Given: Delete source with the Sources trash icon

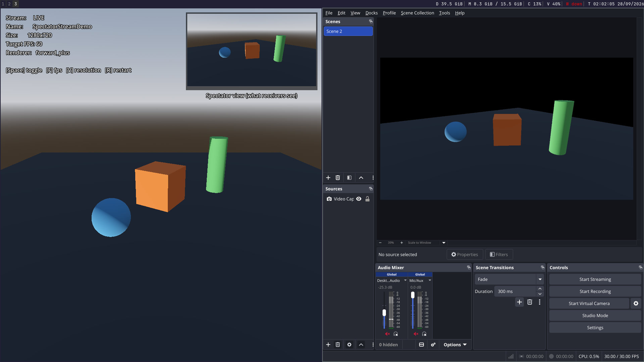Looking at the screenshot, I should [338, 345].
